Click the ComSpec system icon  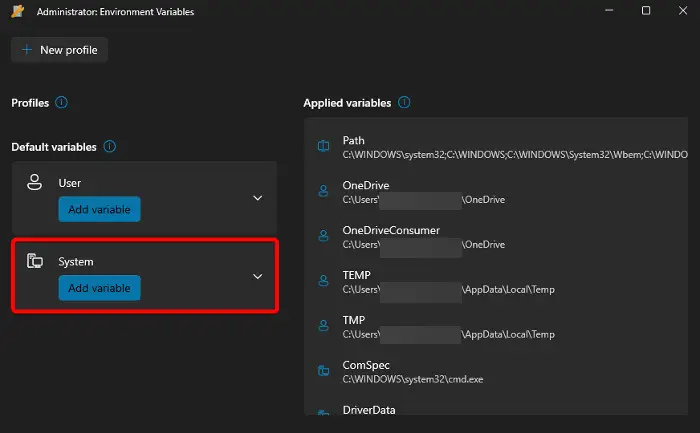point(324,371)
